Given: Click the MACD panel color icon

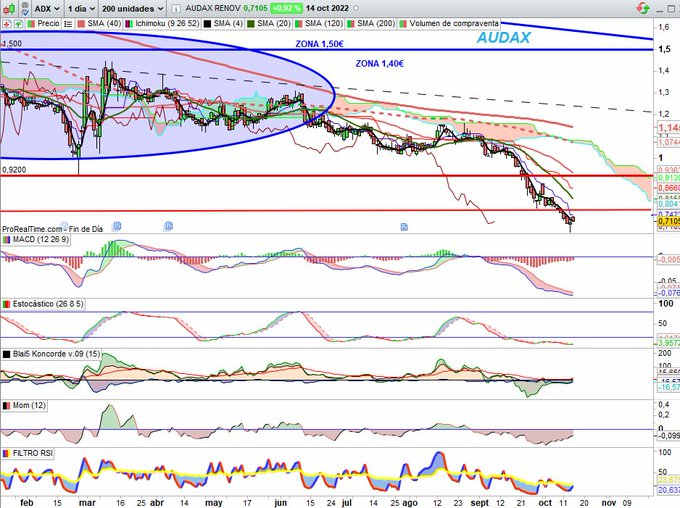Looking at the screenshot, I should [7, 240].
